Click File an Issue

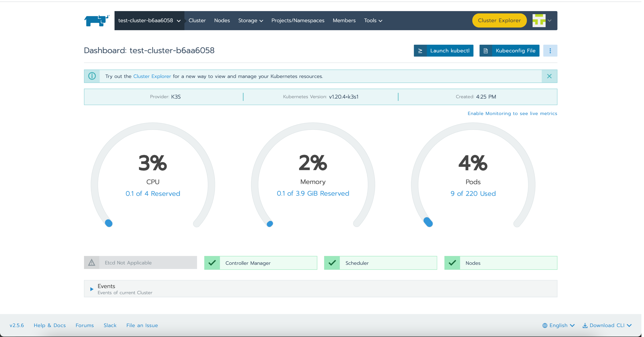pyautogui.click(x=142, y=325)
